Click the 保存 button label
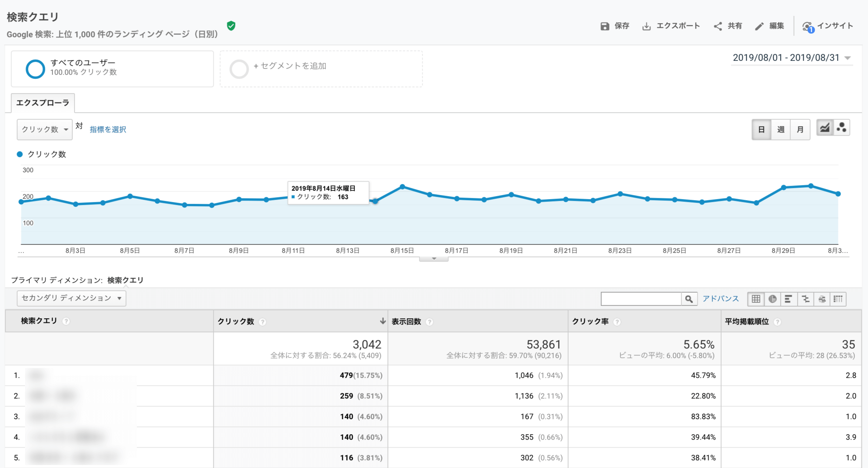This screenshot has height=468, width=868. (622, 26)
